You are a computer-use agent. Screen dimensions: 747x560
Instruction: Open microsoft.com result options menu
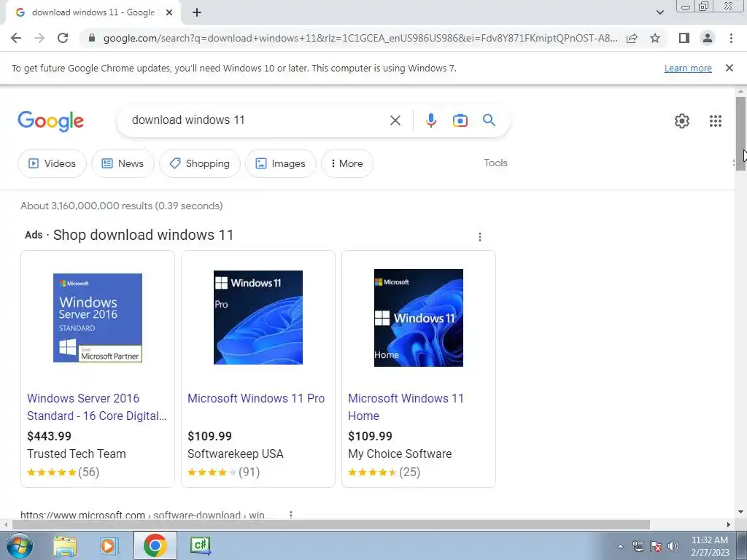(290, 514)
